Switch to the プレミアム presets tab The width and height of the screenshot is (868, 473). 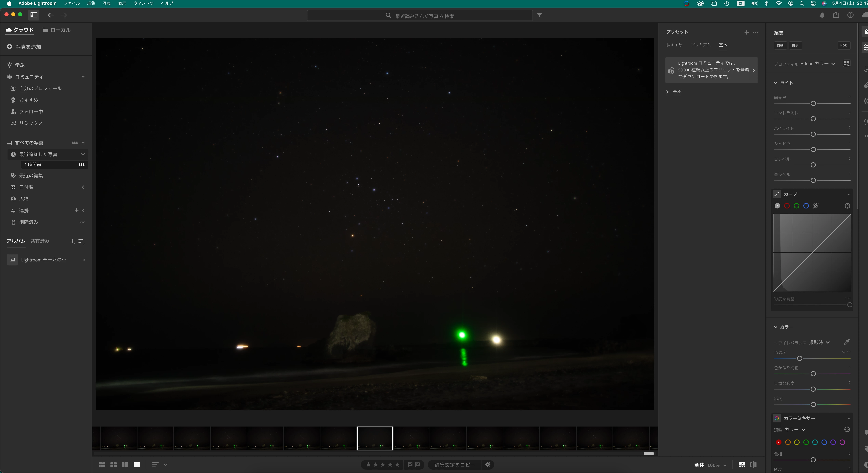[x=700, y=45]
